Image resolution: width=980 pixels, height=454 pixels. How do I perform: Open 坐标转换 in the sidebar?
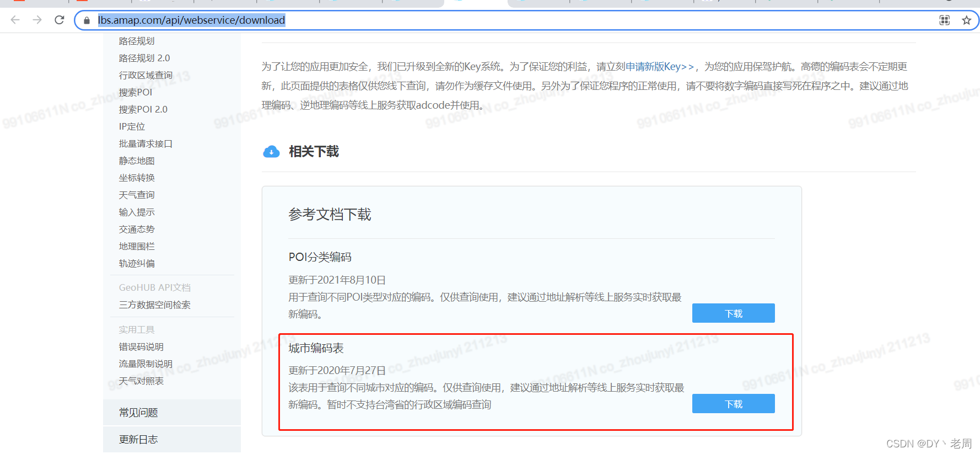click(137, 178)
